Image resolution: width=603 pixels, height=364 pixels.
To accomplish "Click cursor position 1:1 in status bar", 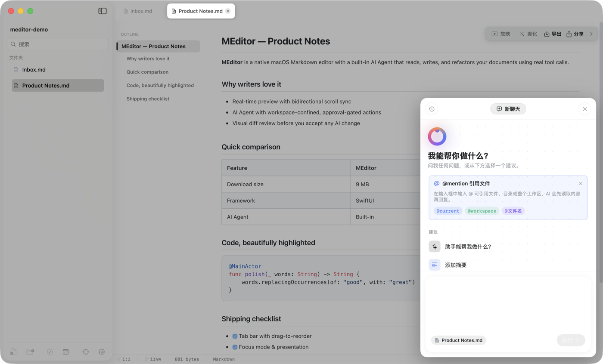I will [x=124, y=359].
